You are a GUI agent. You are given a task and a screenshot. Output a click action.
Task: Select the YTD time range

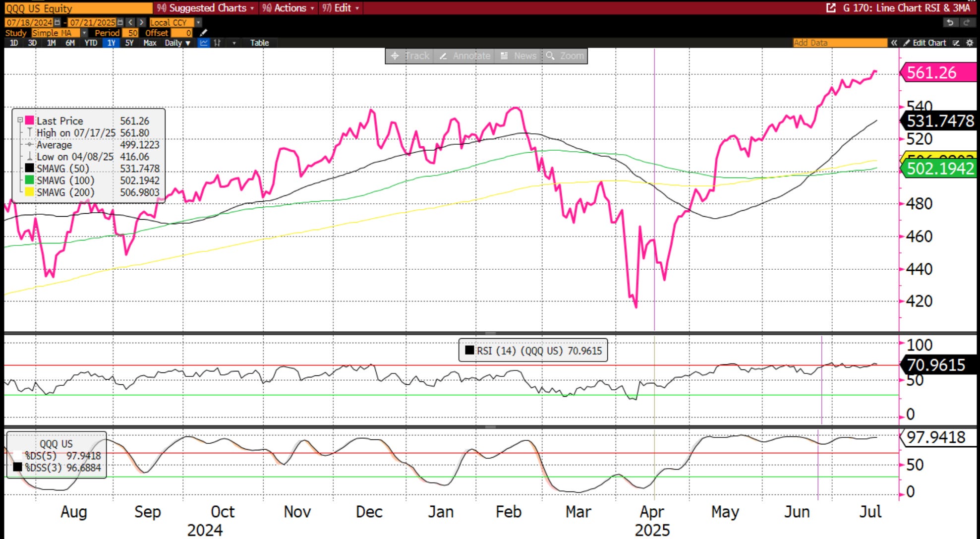(x=91, y=43)
